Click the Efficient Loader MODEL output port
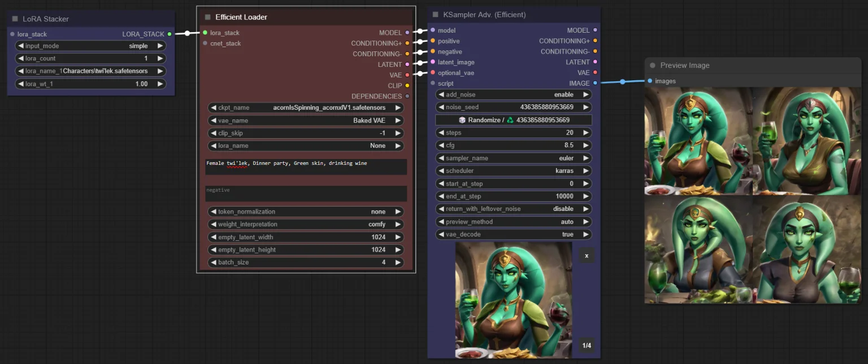The image size is (868, 364). (x=407, y=33)
